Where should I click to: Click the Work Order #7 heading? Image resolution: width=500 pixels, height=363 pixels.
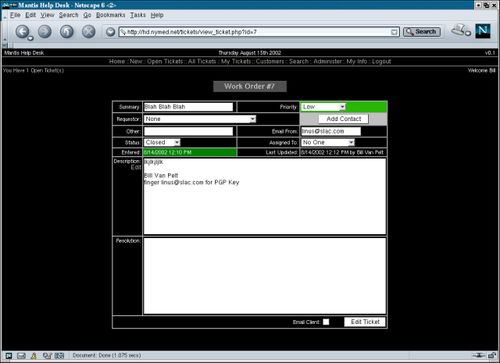(250, 86)
